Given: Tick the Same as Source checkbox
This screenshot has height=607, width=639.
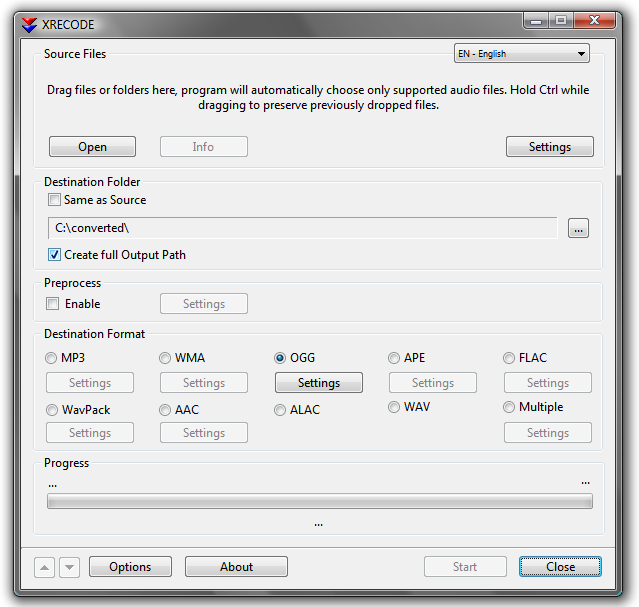Looking at the screenshot, I should 54,200.
